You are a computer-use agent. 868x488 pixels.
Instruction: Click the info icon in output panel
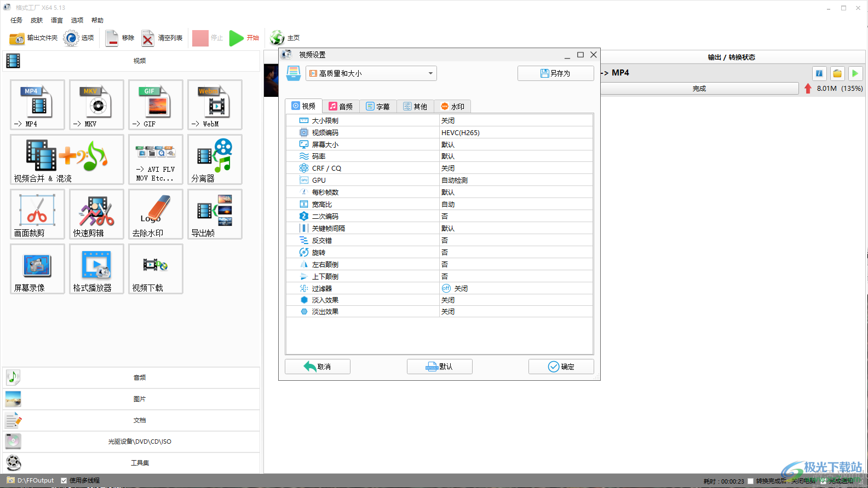pos(819,73)
